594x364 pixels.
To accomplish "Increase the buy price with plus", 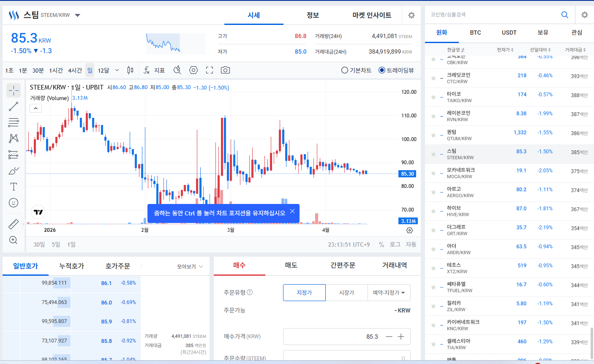I will click(x=401, y=337).
